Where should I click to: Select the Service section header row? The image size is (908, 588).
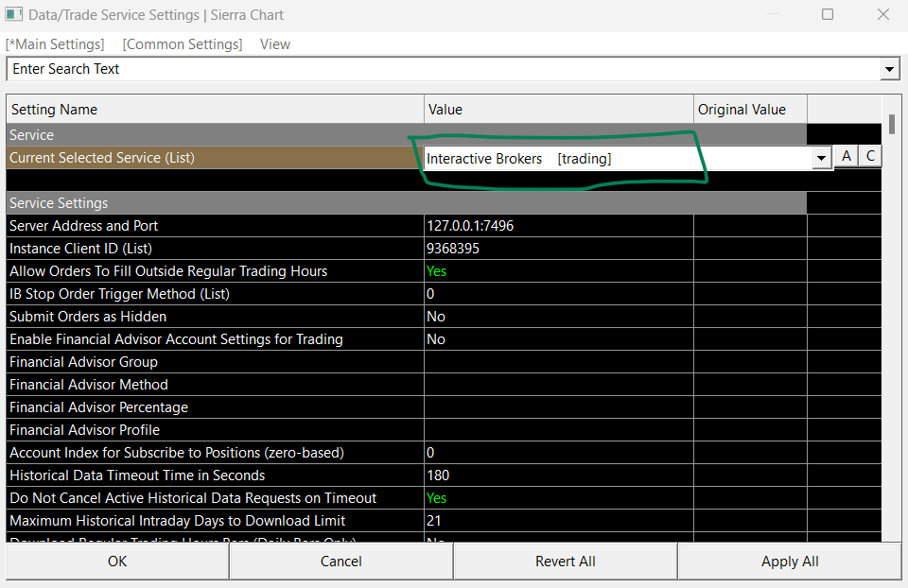407,135
